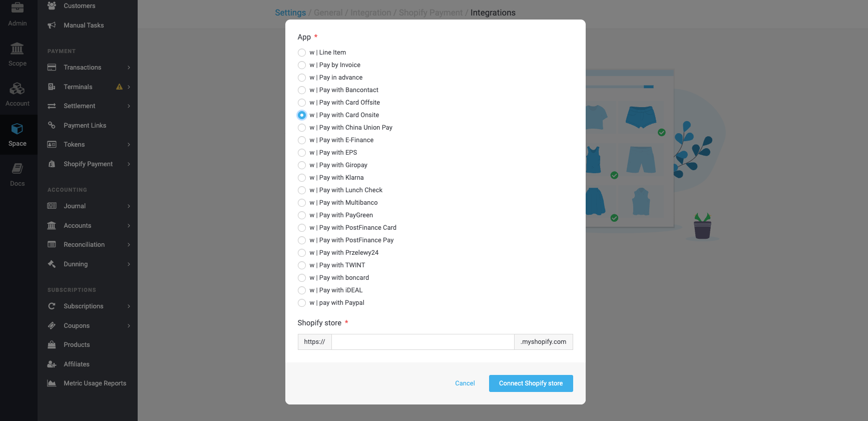
Task: Expand the Subscriptions chevron
Action: click(x=129, y=306)
